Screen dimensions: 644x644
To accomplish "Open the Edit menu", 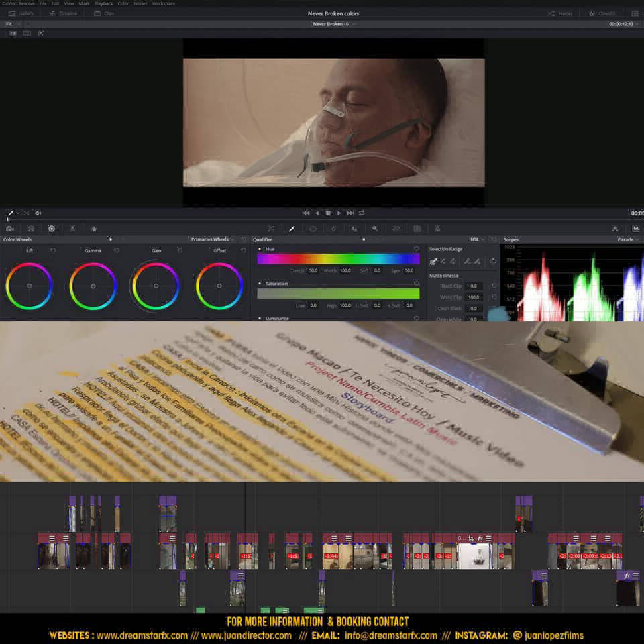I will pyautogui.click(x=55, y=3).
